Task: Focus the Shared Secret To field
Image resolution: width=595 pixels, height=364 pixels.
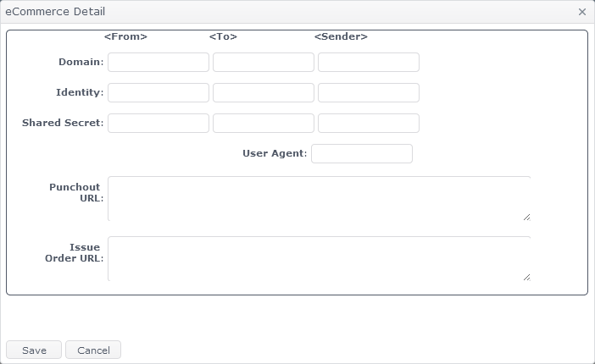Action: tap(263, 123)
